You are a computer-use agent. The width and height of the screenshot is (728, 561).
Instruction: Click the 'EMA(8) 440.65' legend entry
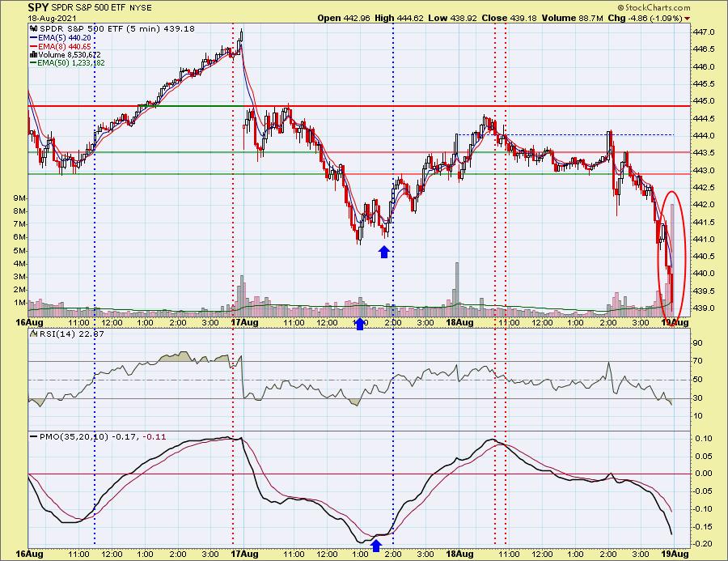[x=65, y=46]
